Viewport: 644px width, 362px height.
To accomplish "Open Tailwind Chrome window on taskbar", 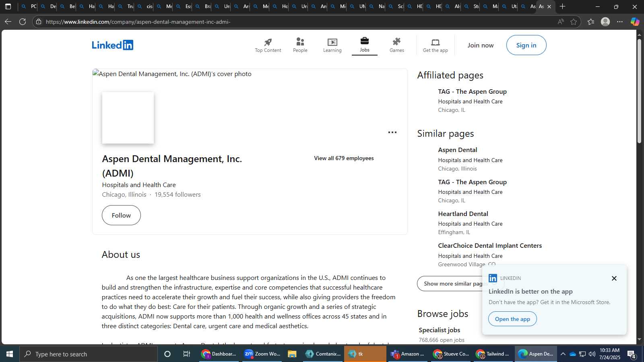I will coord(493,354).
